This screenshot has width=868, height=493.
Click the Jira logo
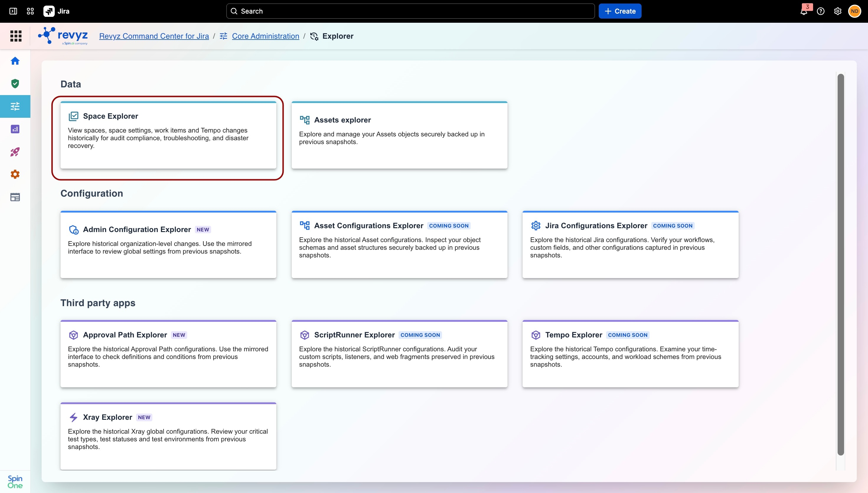56,11
